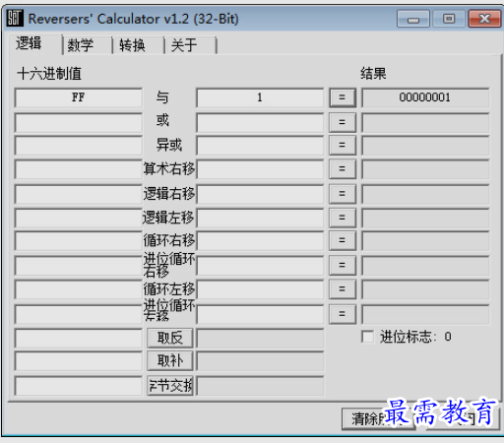Click the left input field of the 异或 row
Screen dimensions: 504x443
(x=79, y=146)
